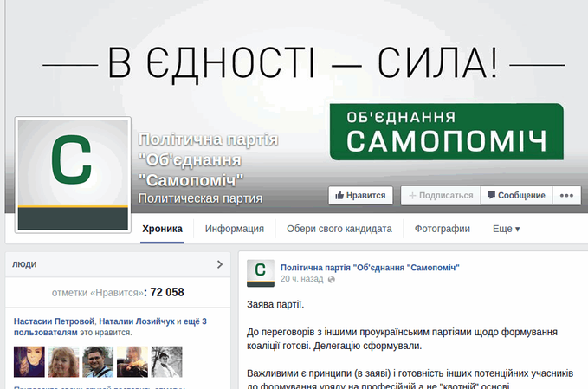Open the page profile picture with the green C
The width and height of the screenshot is (588, 389).
click(73, 175)
